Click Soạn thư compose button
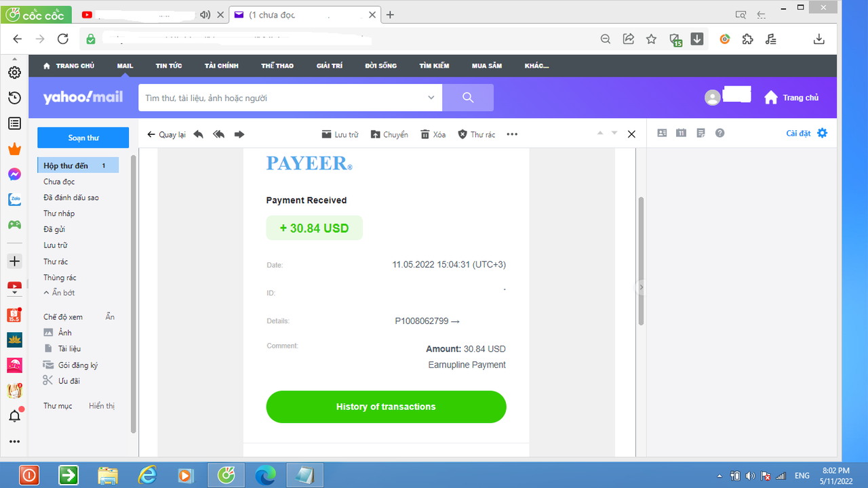Viewport: 868px width, 488px height. 83,138
